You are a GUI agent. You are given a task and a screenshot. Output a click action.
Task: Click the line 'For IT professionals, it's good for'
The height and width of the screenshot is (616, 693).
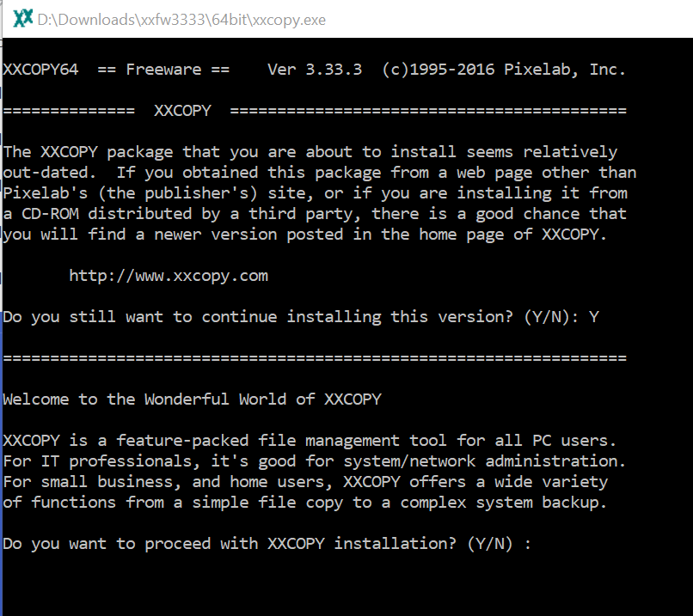314,461
